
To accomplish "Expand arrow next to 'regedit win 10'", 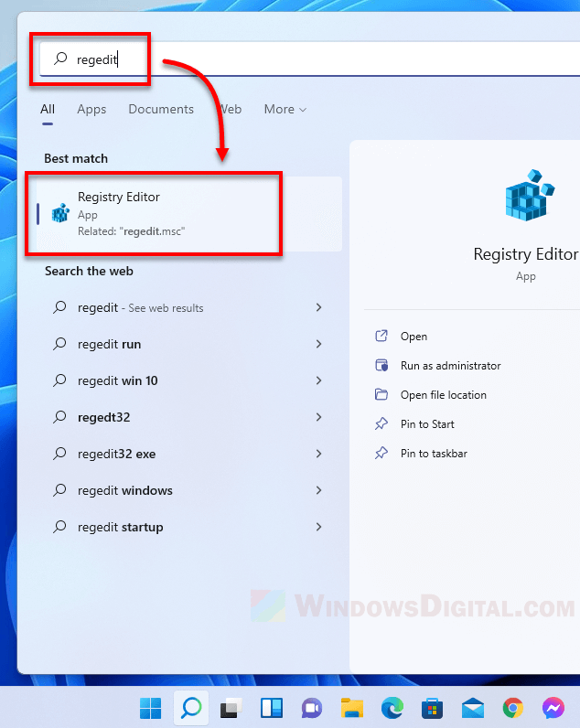I will tap(318, 380).
